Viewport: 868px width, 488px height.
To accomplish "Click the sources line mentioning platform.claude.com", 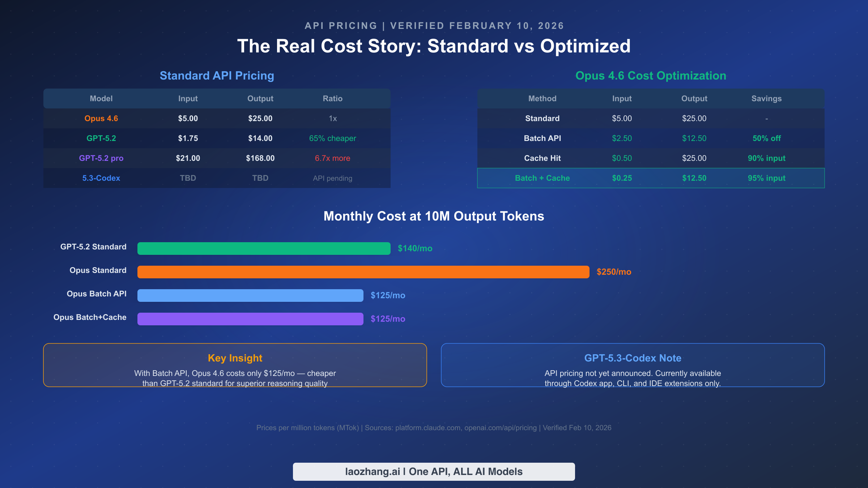I will pos(434,428).
